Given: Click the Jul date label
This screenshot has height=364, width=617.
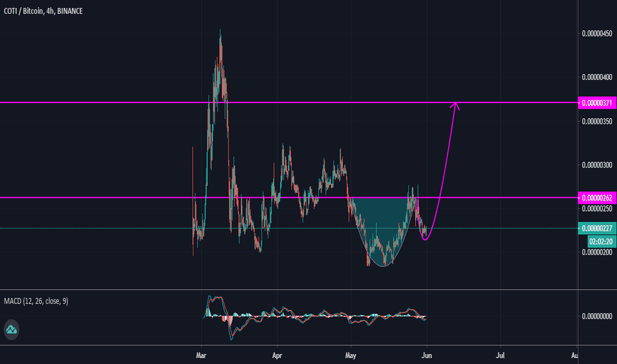Looking at the screenshot, I should click(x=500, y=355).
